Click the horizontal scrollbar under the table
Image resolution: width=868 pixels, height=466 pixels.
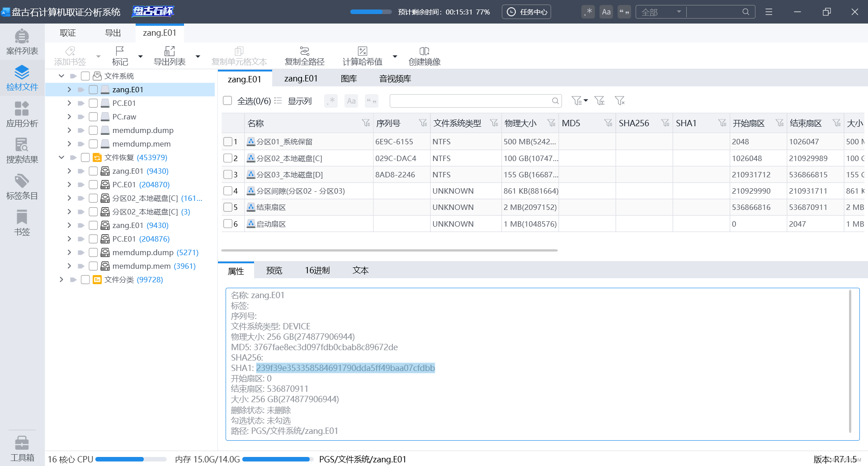(389, 250)
